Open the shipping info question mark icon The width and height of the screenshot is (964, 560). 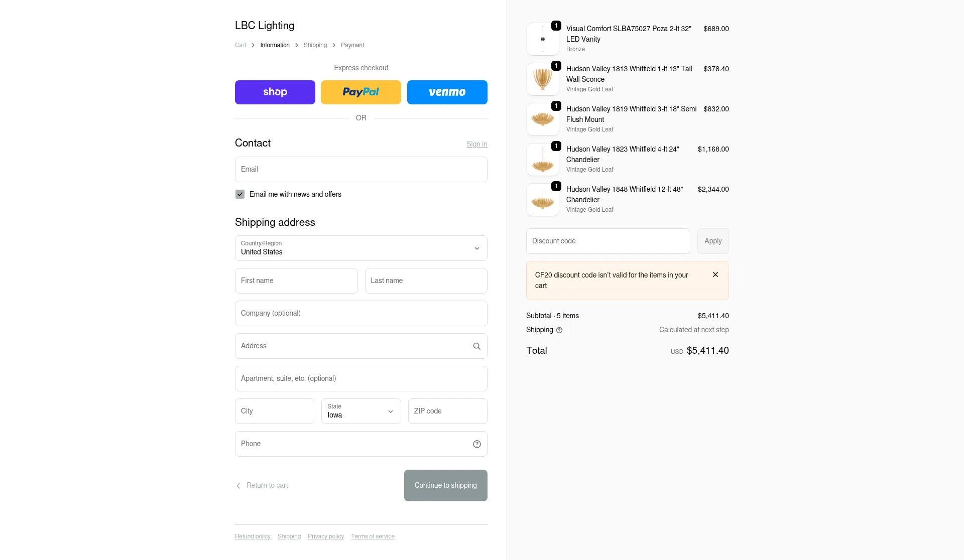point(559,330)
